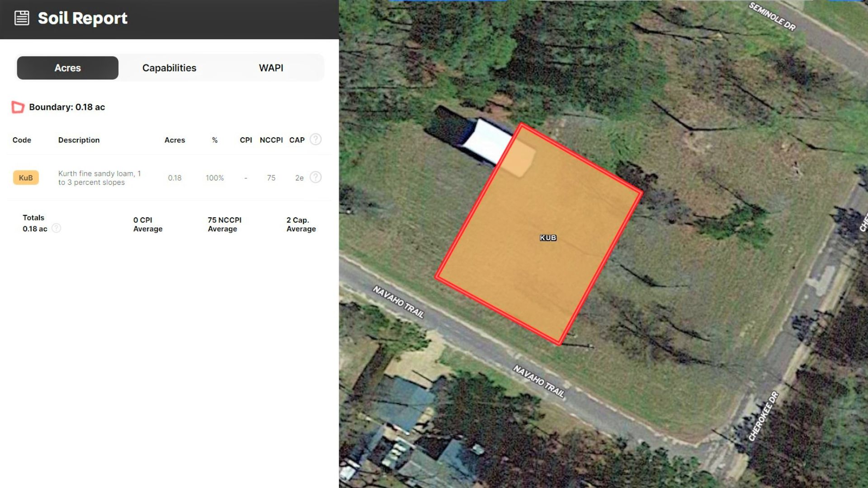Click the Soil Report title
Viewport: 868px width, 488px height.
pos(83,18)
